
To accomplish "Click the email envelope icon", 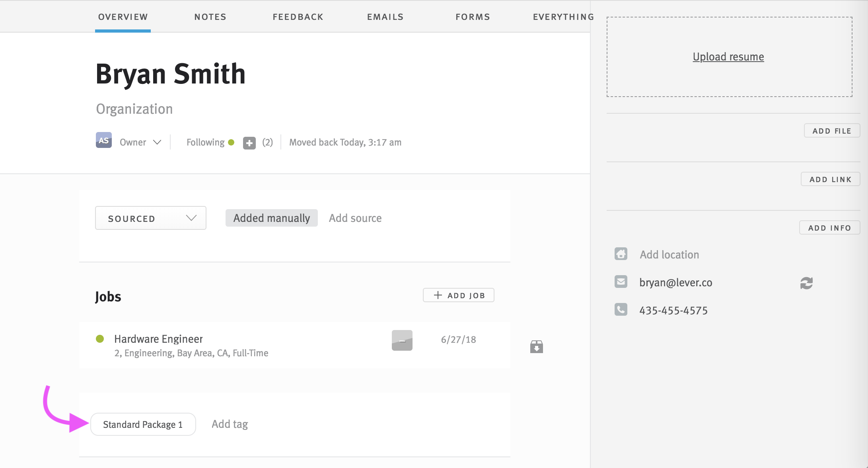I will pos(621,282).
